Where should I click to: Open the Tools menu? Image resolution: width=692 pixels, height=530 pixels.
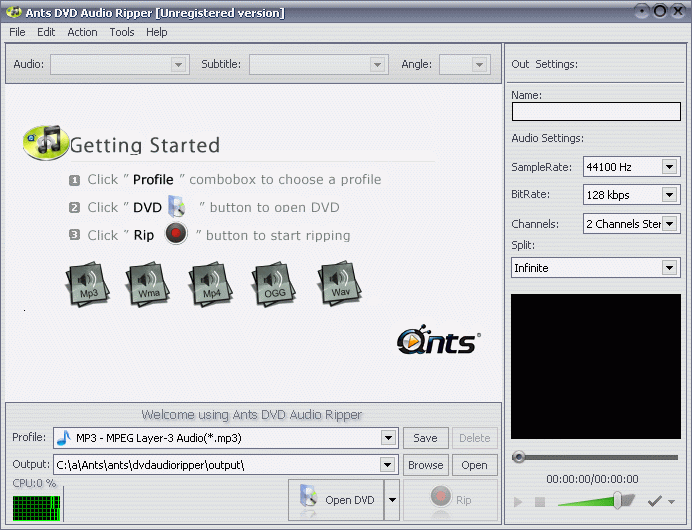122,32
